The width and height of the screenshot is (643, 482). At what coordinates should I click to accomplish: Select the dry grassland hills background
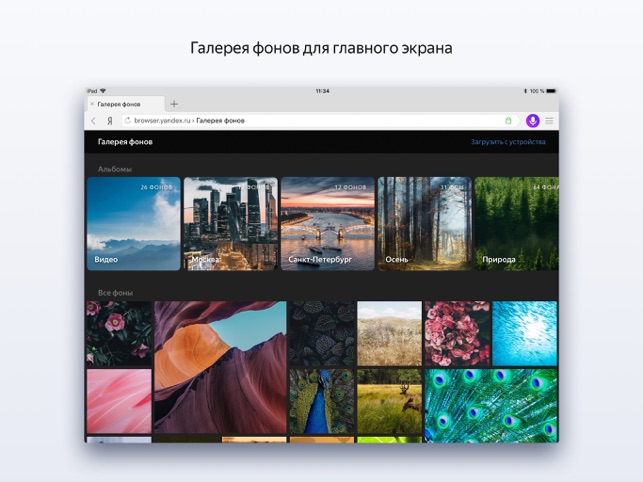point(389,334)
